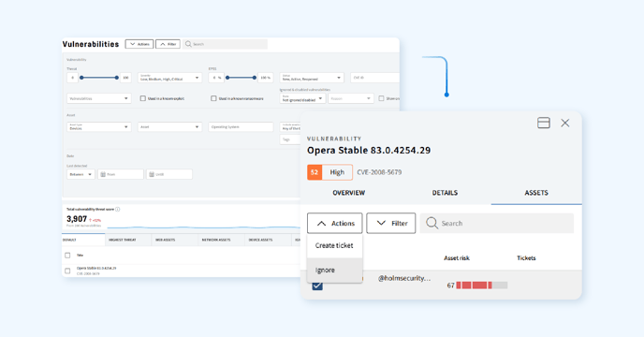Open the Last detected 'Between' dropdown
Image resolution: width=644 pixels, height=337 pixels.
click(80, 174)
